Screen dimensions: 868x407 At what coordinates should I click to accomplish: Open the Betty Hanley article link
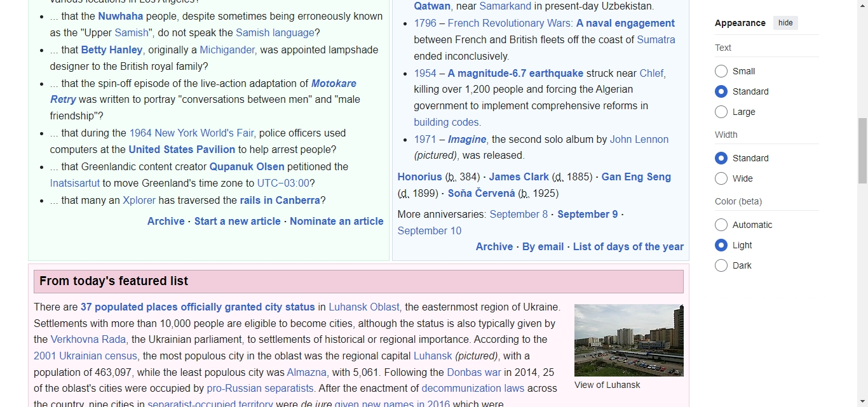(112, 50)
